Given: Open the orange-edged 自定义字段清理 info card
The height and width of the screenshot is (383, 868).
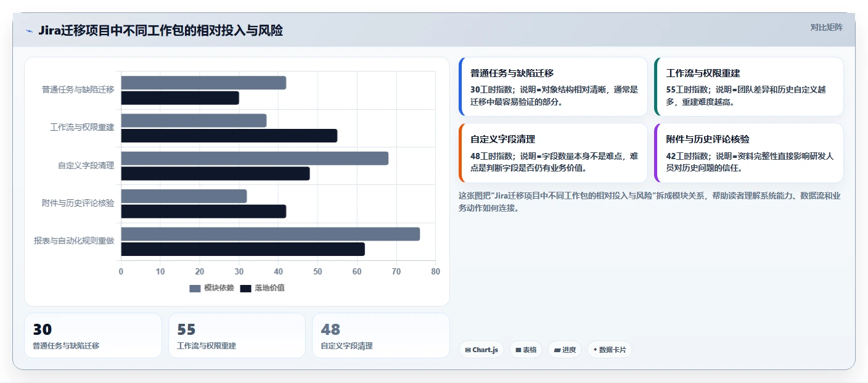Looking at the screenshot, I should click(553, 152).
